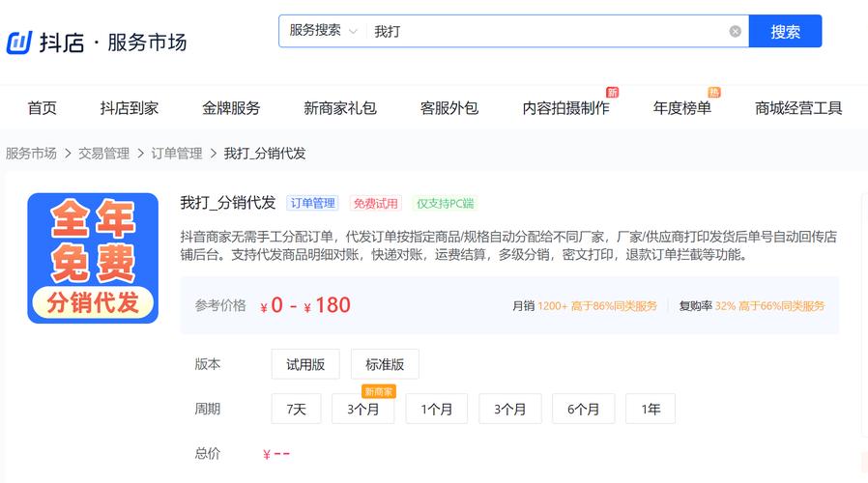
Task: Select the 标准版 version option
Action: pos(385,364)
